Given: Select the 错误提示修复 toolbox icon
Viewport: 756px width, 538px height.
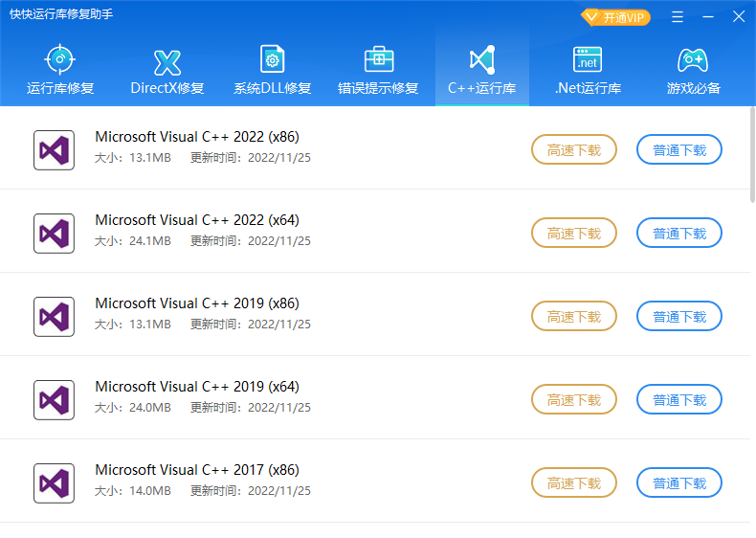Looking at the screenshot, I should [x=379, y=60].
